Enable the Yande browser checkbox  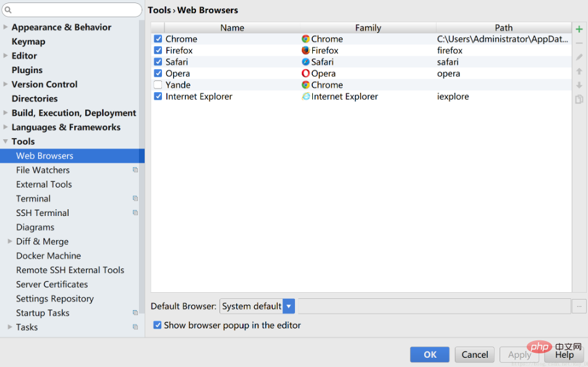pos(158,85)
